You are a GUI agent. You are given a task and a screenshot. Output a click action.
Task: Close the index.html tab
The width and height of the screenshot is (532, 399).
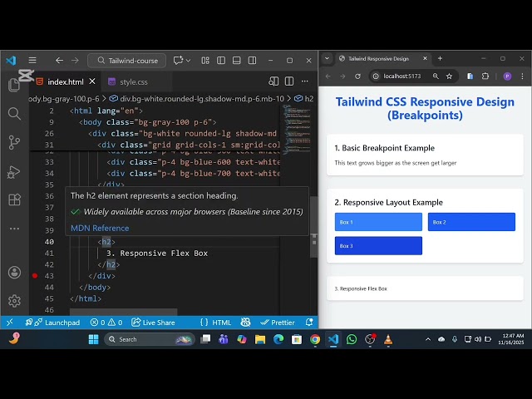[92, 81]
